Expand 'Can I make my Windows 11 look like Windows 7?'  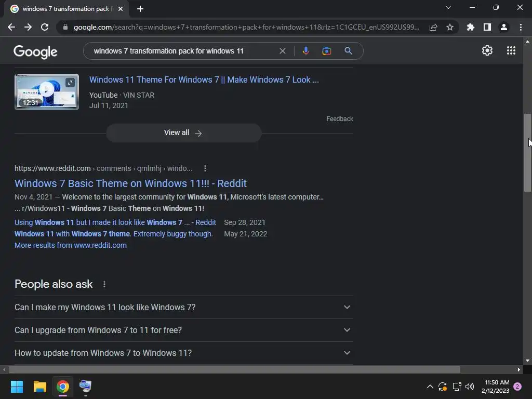[183, 307]
